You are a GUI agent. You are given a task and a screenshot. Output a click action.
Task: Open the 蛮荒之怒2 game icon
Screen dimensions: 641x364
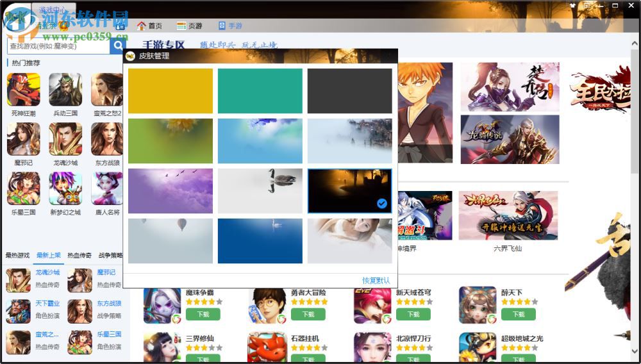click(106, 90)
